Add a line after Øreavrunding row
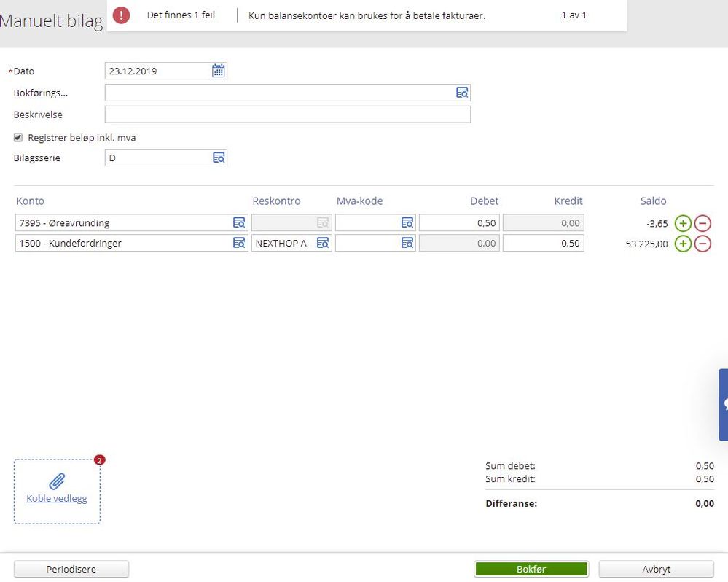Image resolution: width=728 pixels, height=582 pixels. pyautogui.click(x=683, y=223)
